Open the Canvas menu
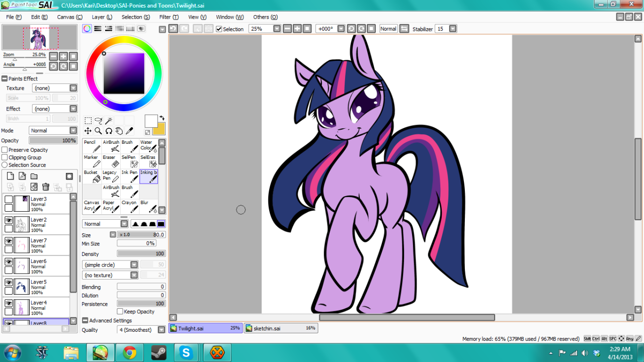Screen dimensions: 644x362 click(70, 17)
